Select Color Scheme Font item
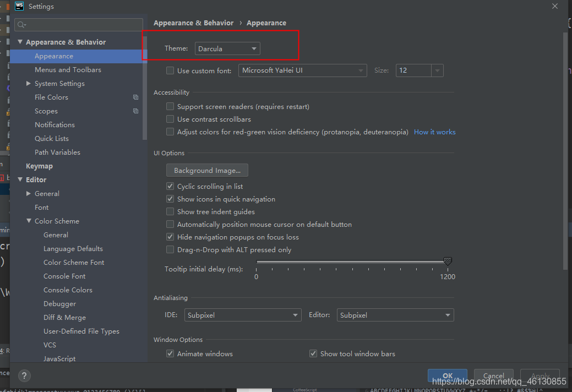572x392 pixels. click(x=74, y=263)
